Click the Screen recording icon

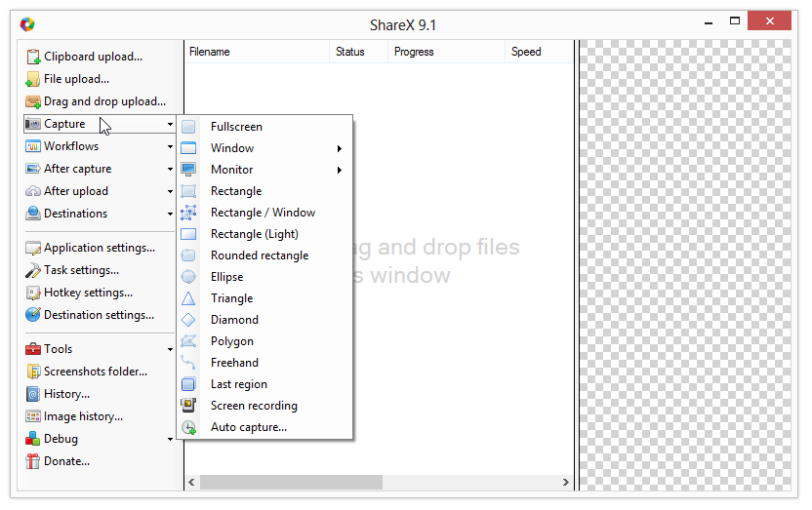point(188,406)
